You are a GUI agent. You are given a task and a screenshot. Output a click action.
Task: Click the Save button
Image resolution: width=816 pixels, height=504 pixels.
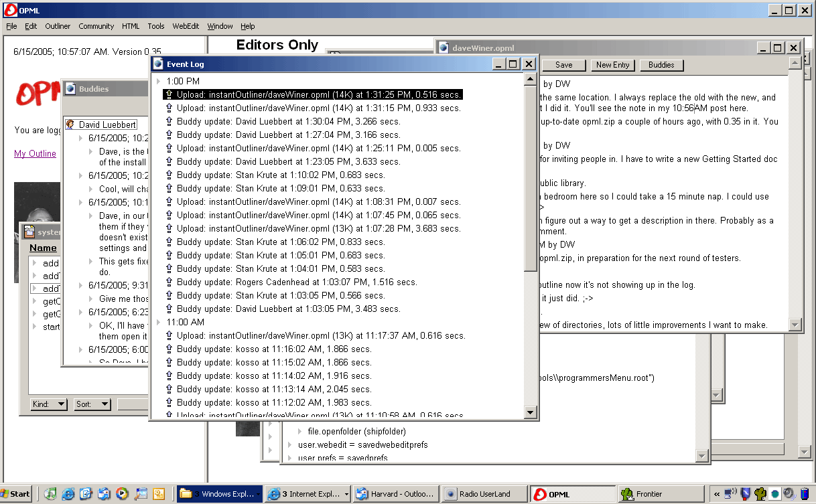point(563,65)
